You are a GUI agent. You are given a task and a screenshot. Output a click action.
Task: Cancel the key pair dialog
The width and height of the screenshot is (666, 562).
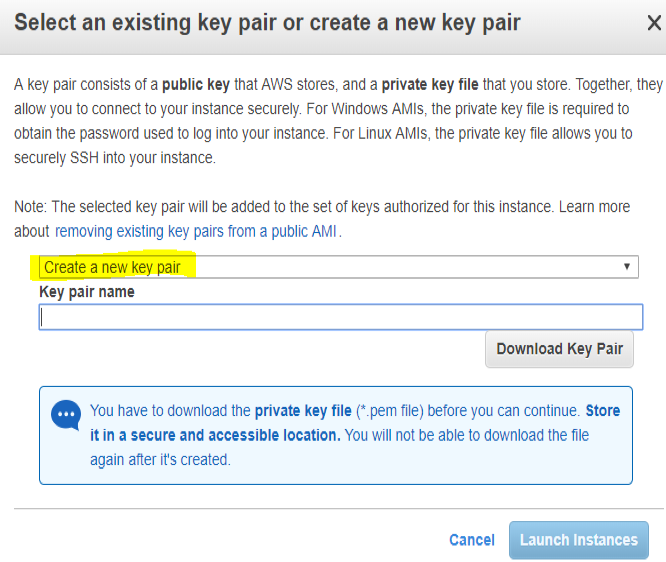click(471, 540)
